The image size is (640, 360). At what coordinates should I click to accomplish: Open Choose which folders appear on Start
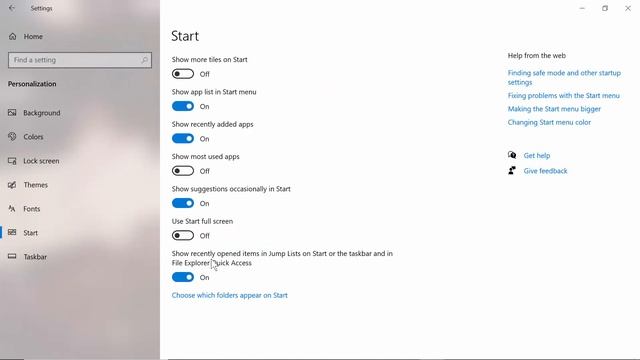click(x=229, y=295)
